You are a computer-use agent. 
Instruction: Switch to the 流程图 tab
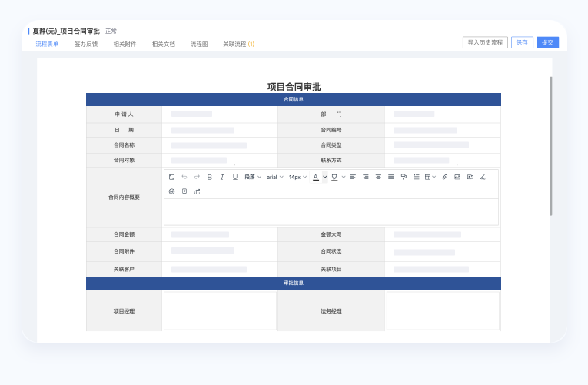coord(199,44)
